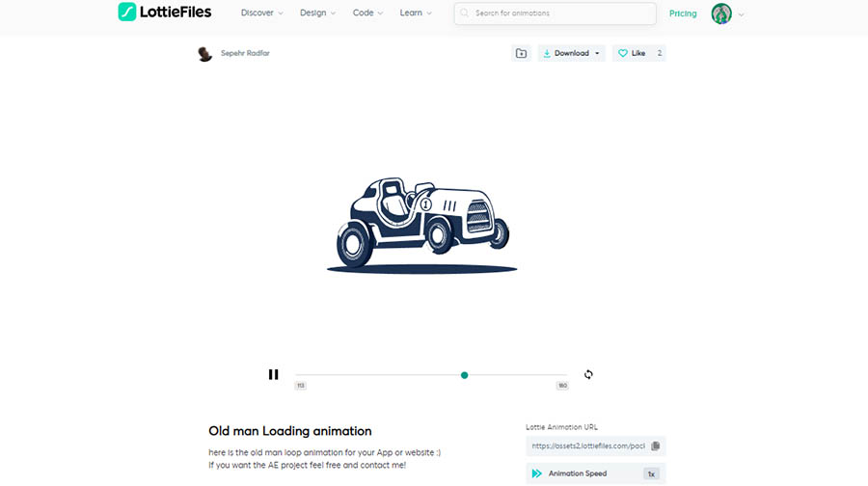Screen dimensions: 868x486
Task: Open Sepehr Radfar's profile name link
Action: 246,53
